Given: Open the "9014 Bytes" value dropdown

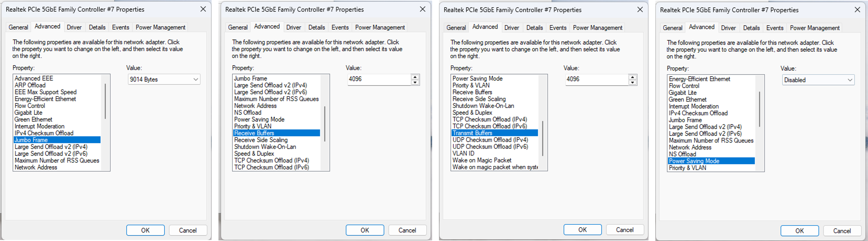Looking at the screenshot, I should pyautogui.click(x=164, y=80).
